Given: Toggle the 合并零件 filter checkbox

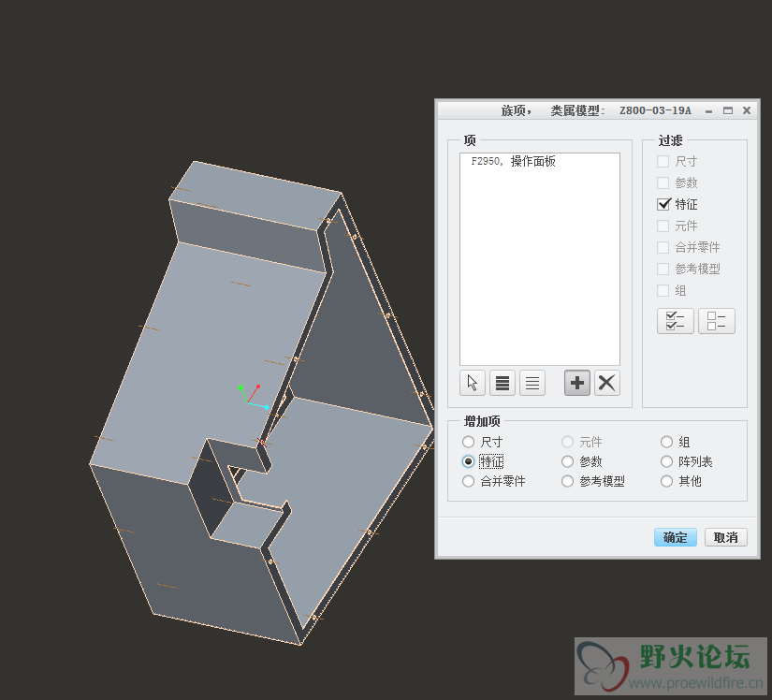Looking at the screenshot, I should click(x=663, y=247).
